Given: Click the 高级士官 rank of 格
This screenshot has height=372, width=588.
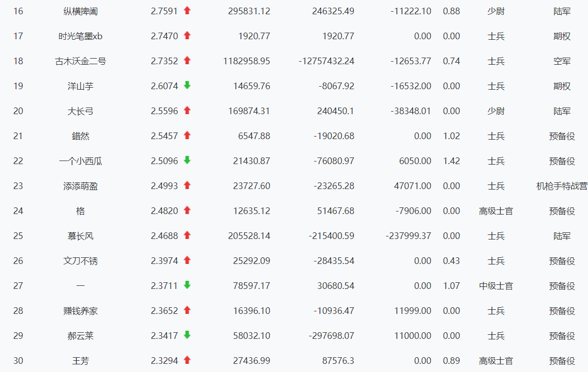Looking at the screenshot, I should point(495,211).
